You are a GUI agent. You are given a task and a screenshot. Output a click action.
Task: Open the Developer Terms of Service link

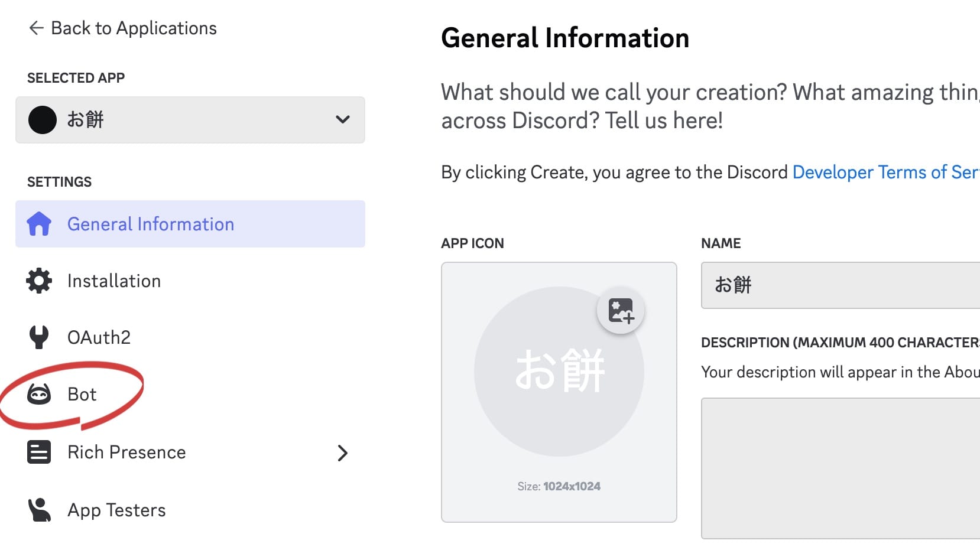(x=886, y=172)
